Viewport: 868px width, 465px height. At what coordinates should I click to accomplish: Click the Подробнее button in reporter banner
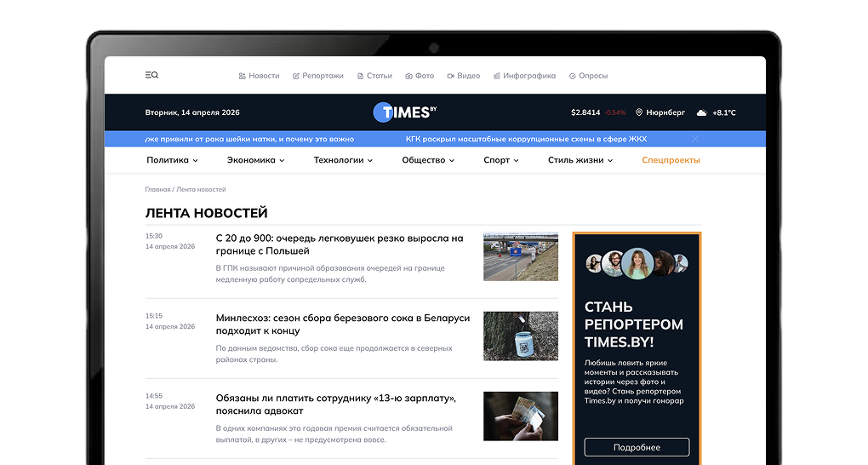(x=637, y=447)
